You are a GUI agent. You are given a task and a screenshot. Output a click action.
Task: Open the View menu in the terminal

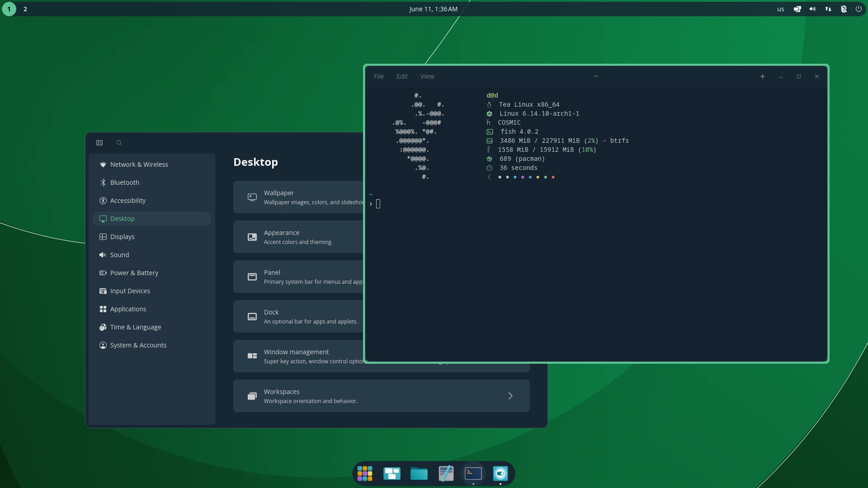[x=427, y=76]
